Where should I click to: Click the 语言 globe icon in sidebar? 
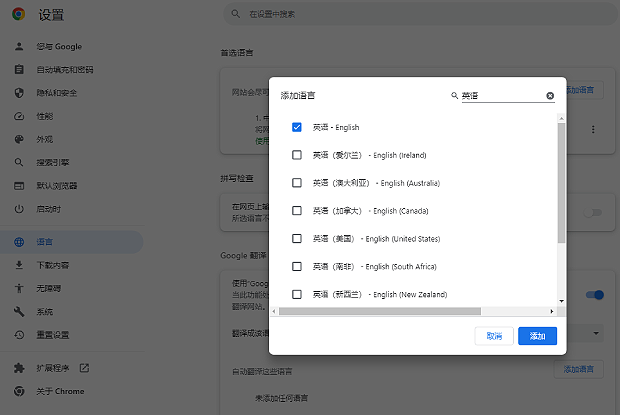[x=19, y=242]
